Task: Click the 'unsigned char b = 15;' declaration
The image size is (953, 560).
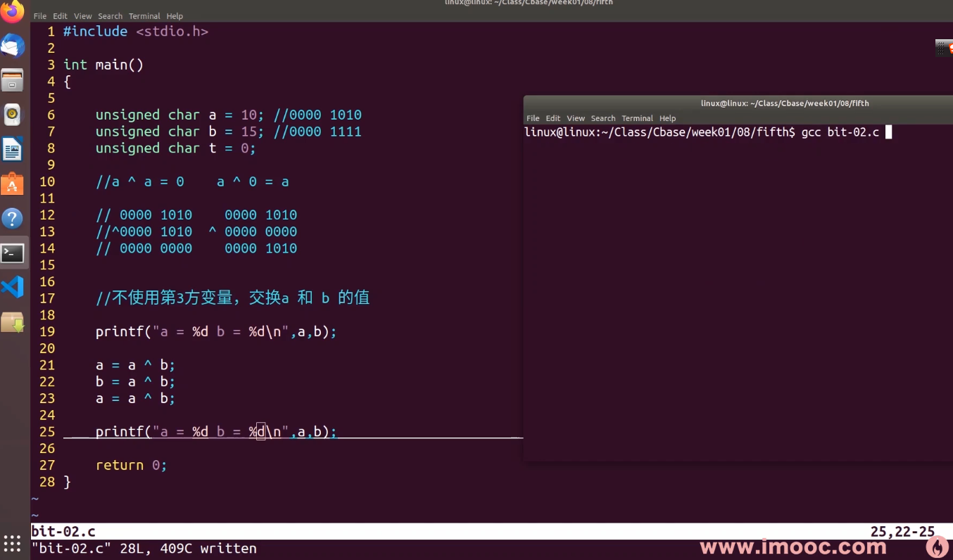Action: point(179,132)
